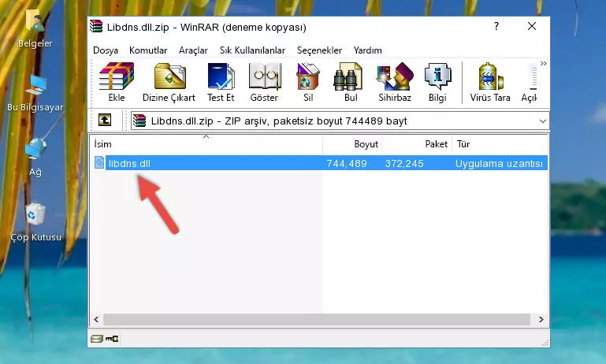Start Virüs Tara virus scan
This screenshot has width=606, height=364.
coord(490,82)
